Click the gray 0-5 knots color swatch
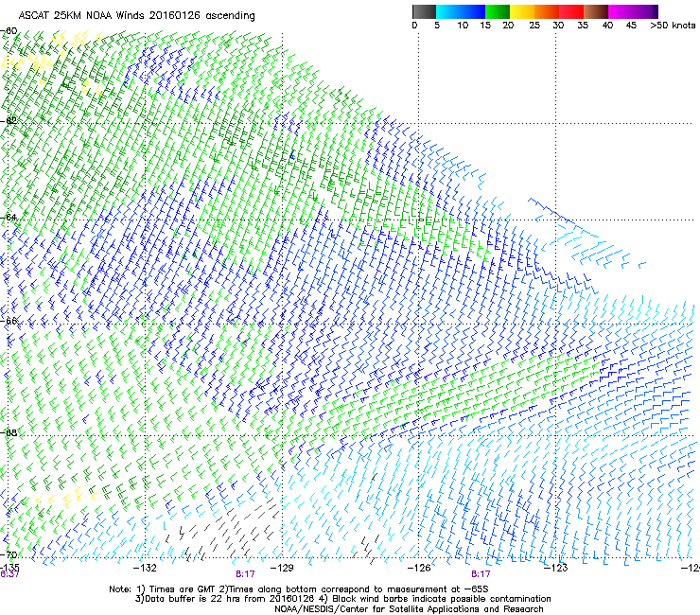Image resolution: width=700 pixels, height=615 pixels. pos(424,11)
